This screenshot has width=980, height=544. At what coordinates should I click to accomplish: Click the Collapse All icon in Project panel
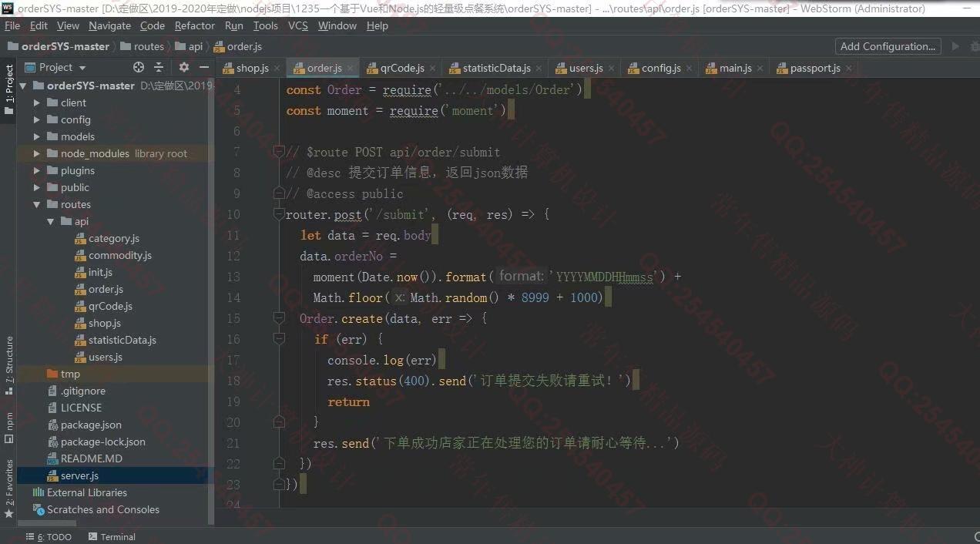point(159,67)
